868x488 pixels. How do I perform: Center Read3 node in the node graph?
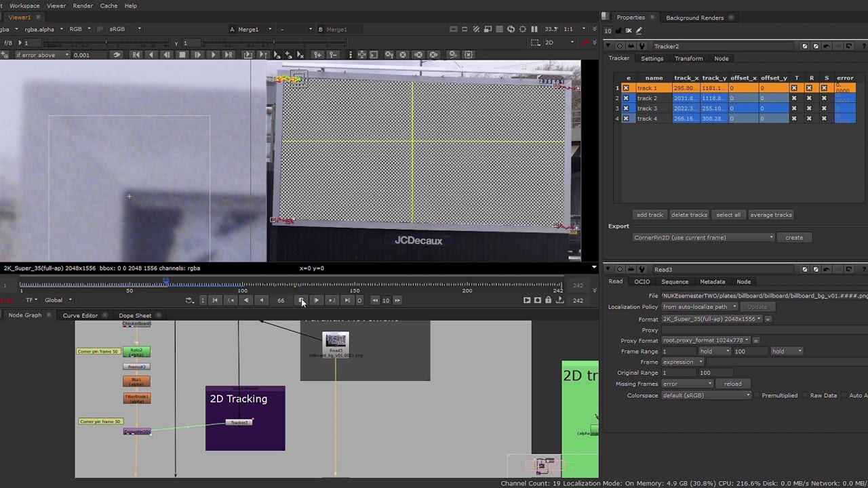(619, 270)
